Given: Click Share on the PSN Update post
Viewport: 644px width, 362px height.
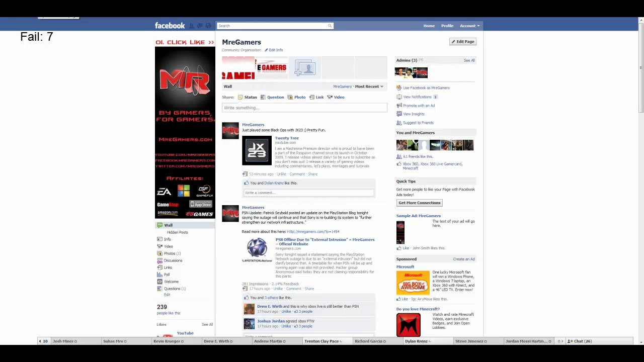Looking at the screenshot, I should [309, 289].
